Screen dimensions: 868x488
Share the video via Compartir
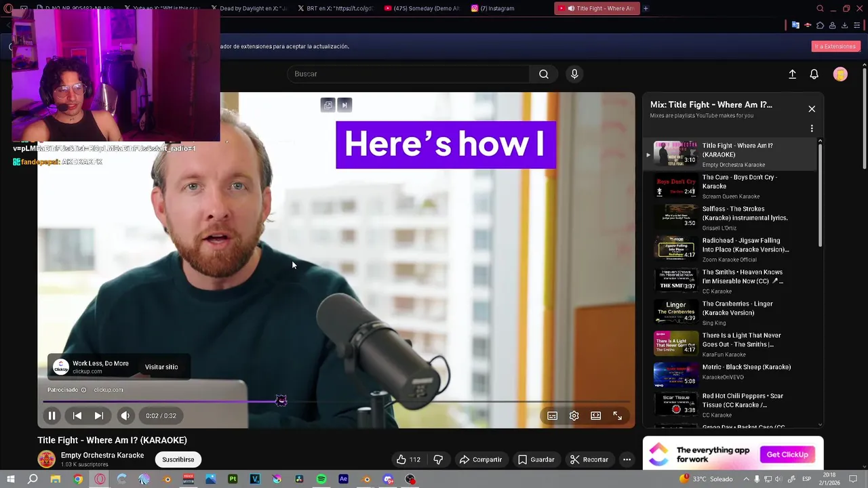[x=481, y=460]
